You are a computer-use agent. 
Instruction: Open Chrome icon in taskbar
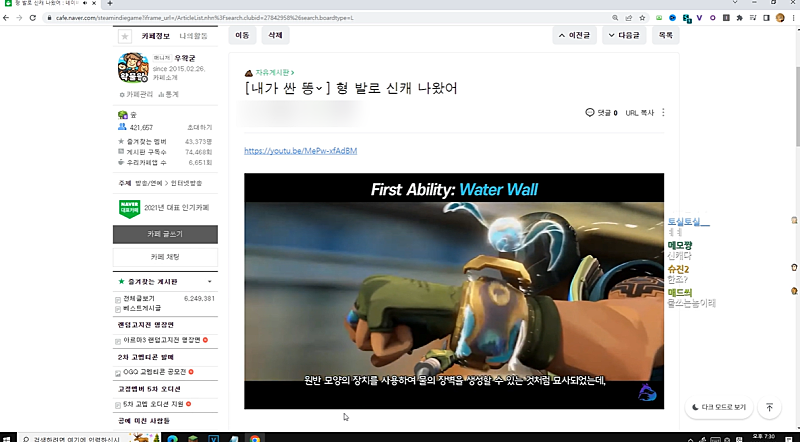click(x=254, y=438)
